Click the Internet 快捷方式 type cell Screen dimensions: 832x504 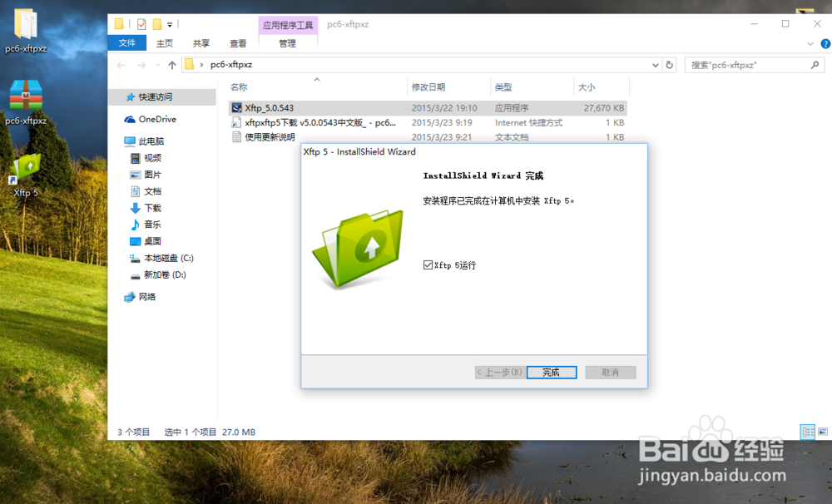click(x=528, y=122)
